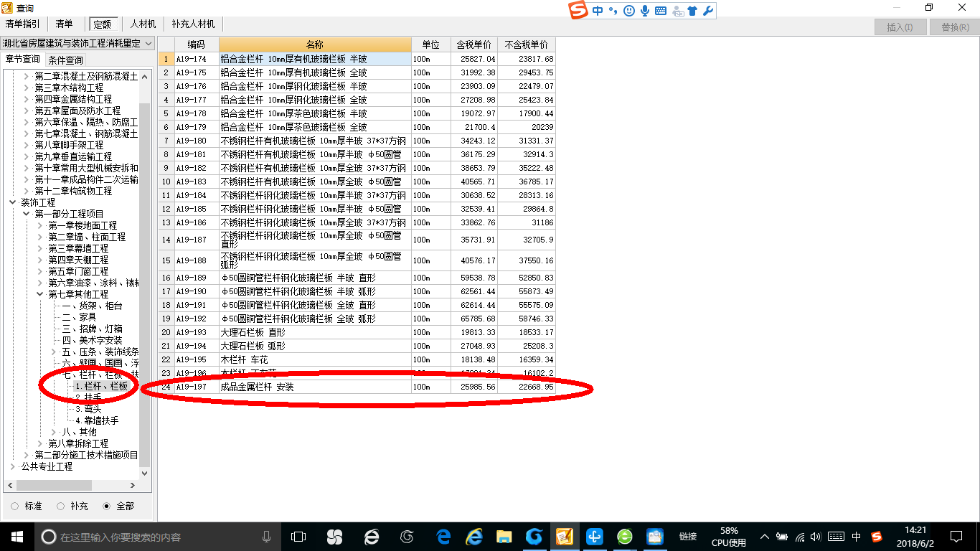The width and height of the screenshot is (980, 551).
Task: Click the 插入(I) button
Action: [900, 27]
